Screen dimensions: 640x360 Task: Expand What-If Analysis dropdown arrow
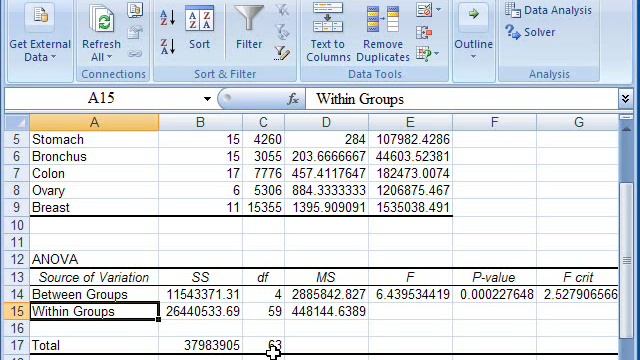[x=437, y=53]
